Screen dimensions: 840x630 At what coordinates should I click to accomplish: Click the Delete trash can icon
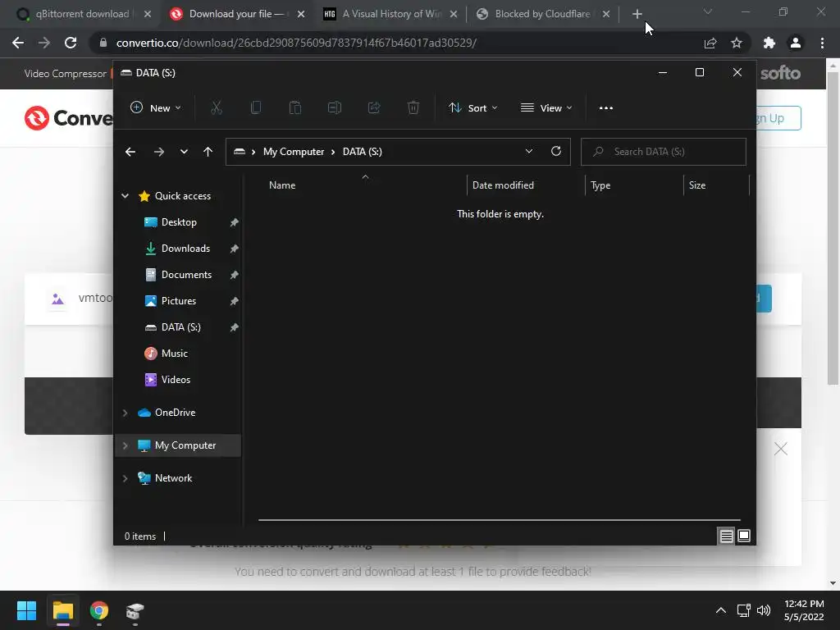tap(413, 107)
